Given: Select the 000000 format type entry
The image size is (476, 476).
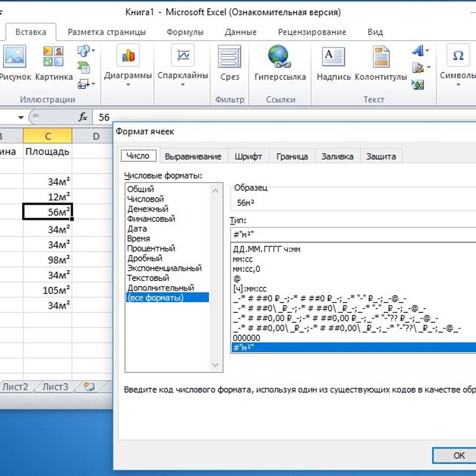Looking at the screenshot, I should point(247,338).
